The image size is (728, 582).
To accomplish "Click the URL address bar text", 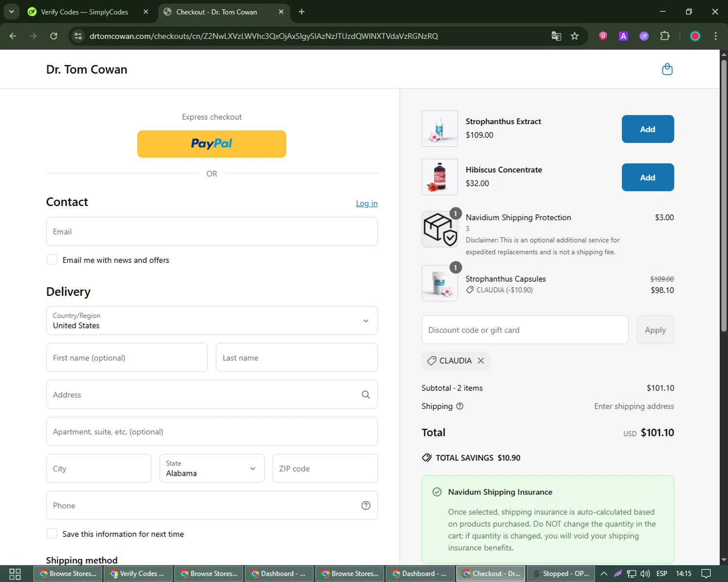I will tap(264, 36).
